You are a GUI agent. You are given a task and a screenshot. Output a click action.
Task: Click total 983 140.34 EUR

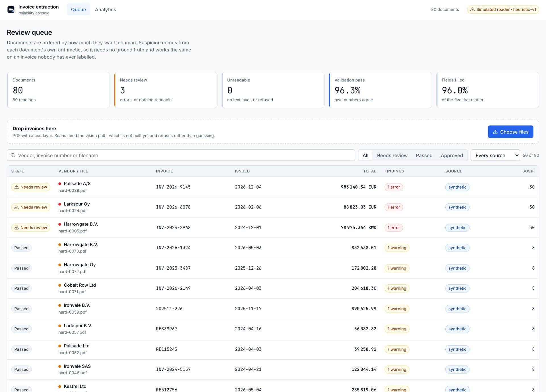coord(358,187)
